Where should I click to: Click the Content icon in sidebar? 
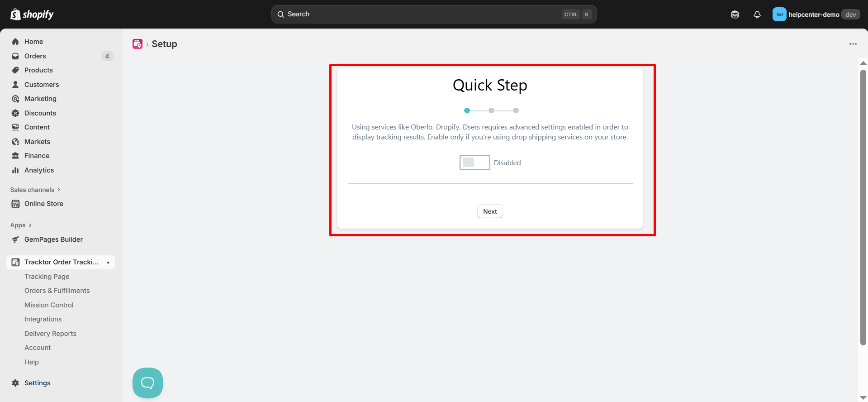[x=15, y=127]
